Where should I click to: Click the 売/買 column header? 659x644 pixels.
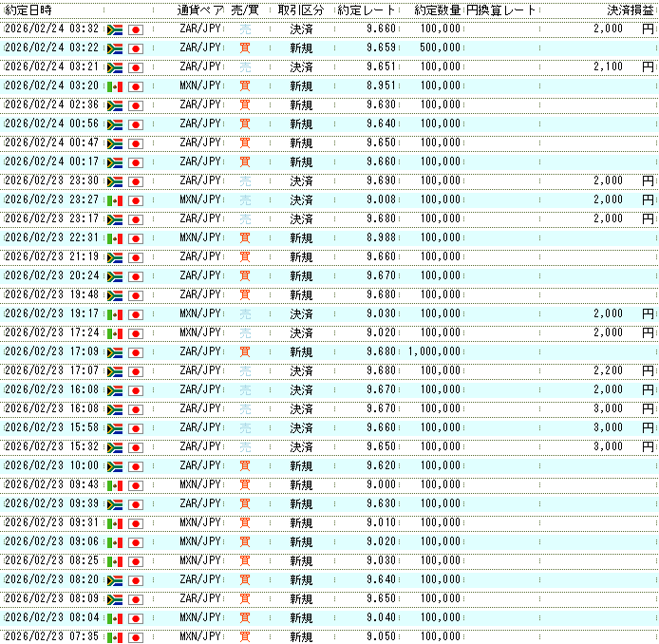(x=244, y=9)
